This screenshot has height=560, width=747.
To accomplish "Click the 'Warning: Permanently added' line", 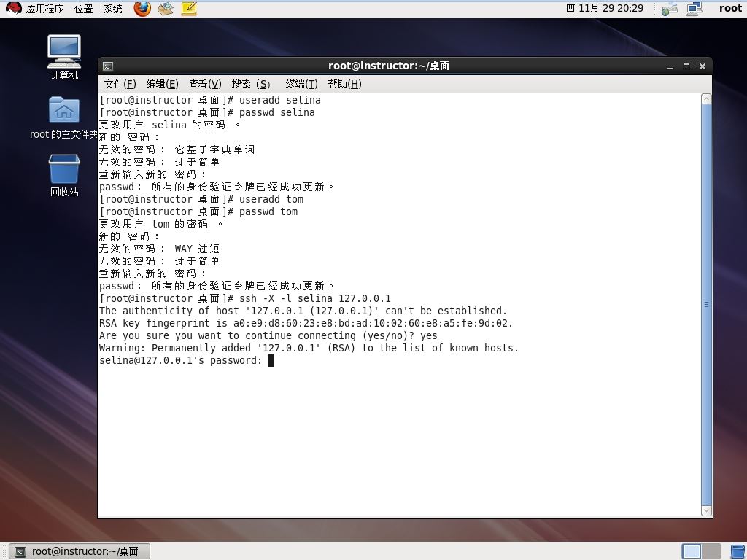I will [309, 348].
